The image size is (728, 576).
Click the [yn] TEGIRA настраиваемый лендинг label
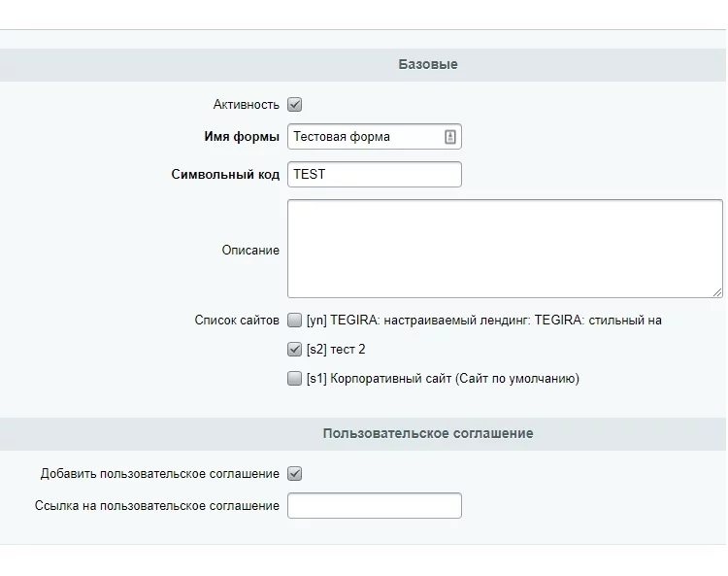tap(483, 321)
